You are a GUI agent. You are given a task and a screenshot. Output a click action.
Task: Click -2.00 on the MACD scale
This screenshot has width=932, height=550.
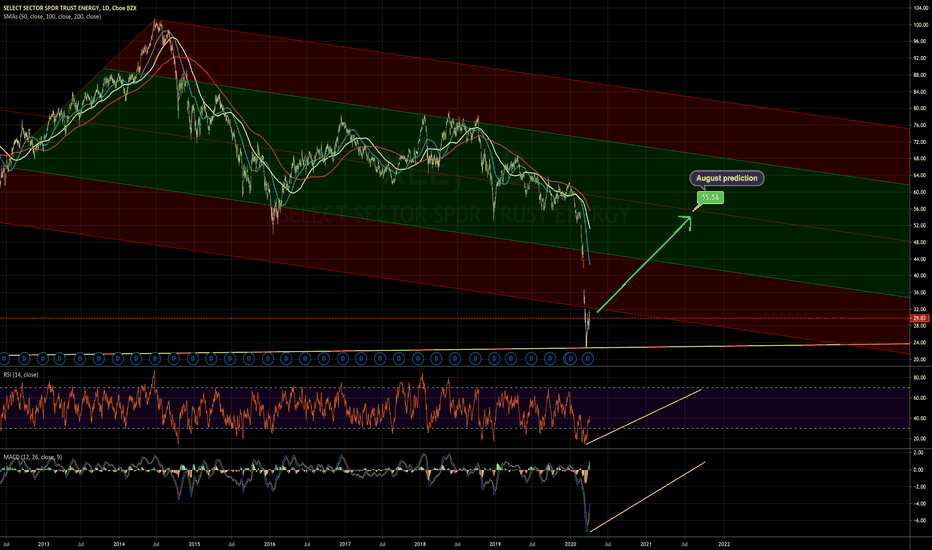tap(919, 486)
